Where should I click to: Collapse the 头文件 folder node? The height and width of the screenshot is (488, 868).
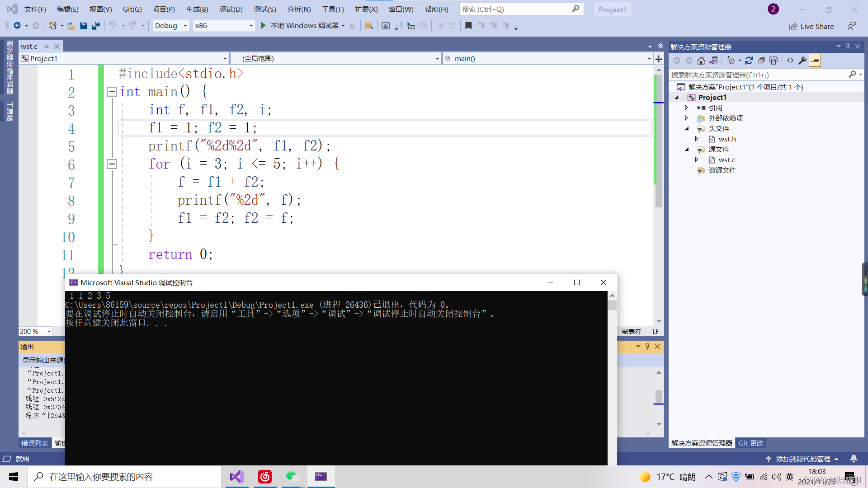point(687,128)
